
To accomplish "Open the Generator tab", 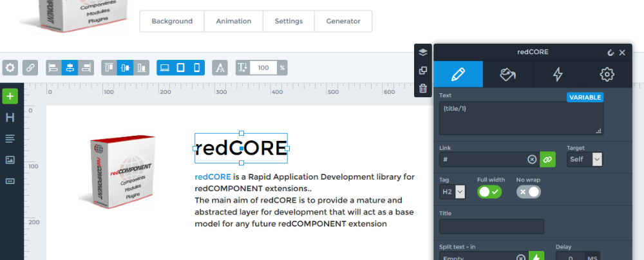I will (x=343, y=21).
